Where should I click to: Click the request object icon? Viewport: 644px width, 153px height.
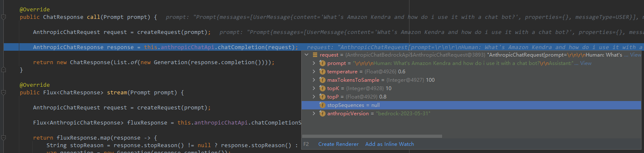coord(315,55)
